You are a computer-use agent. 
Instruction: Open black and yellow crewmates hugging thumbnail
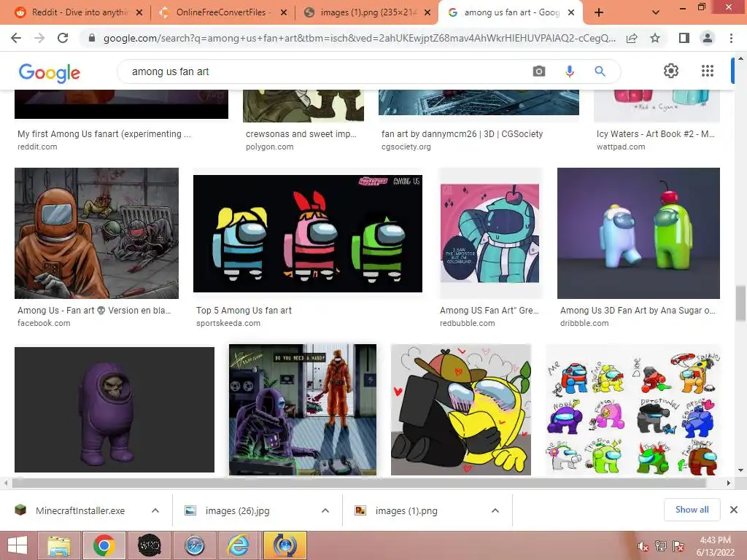coord(461,410)
